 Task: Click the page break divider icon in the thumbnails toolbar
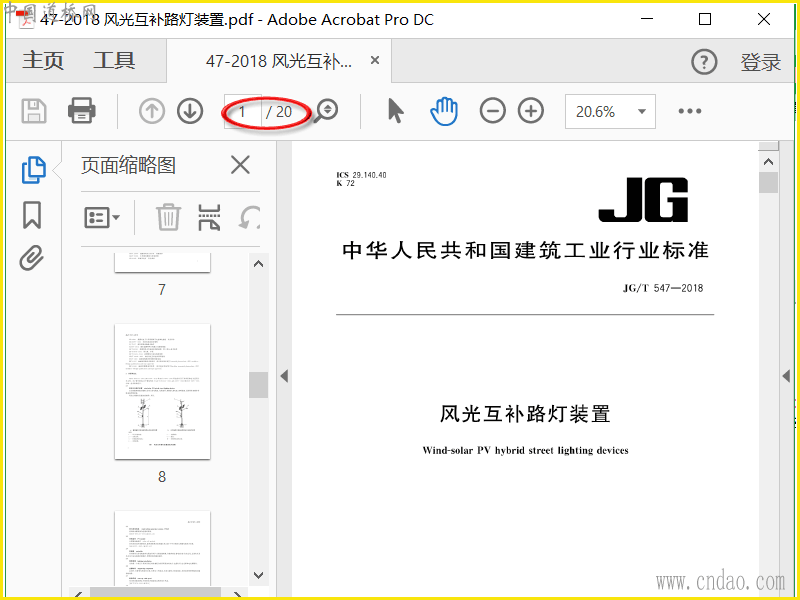(x=209, y=217)
